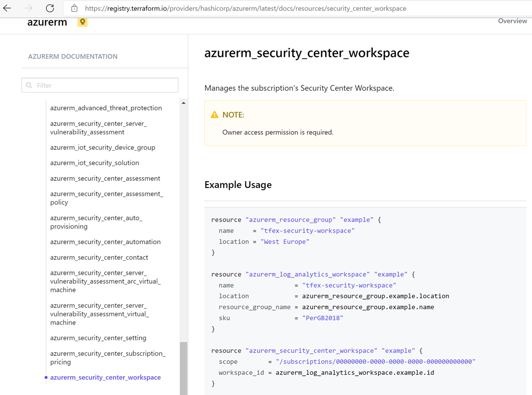Click the scroll-up arrow above the sidebar list

coord(183,102)
